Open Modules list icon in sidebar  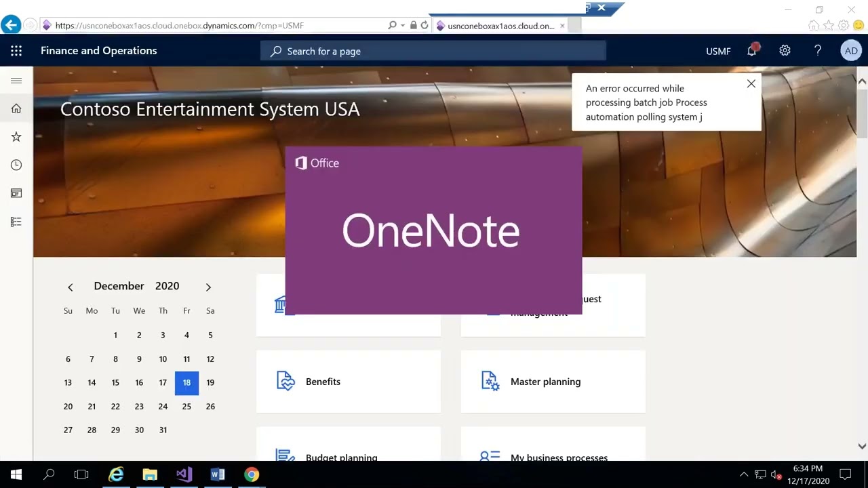pyautogui.click(x=16, y=222)
